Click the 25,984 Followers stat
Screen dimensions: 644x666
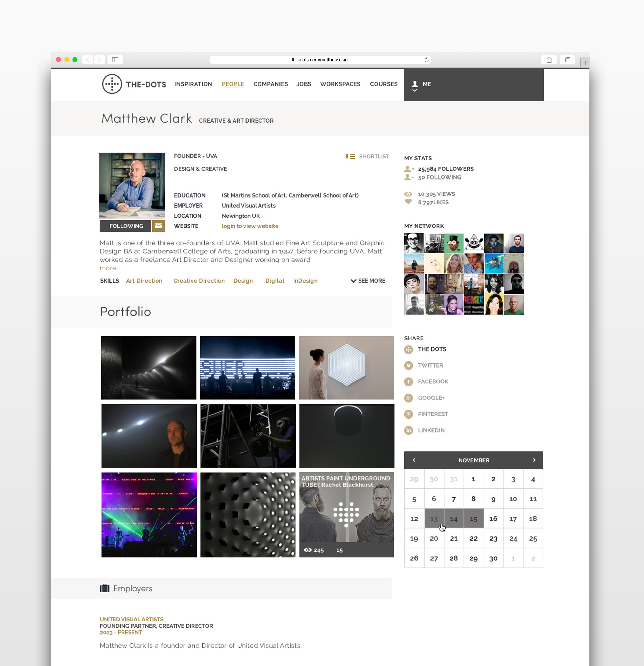click(446, 169)
